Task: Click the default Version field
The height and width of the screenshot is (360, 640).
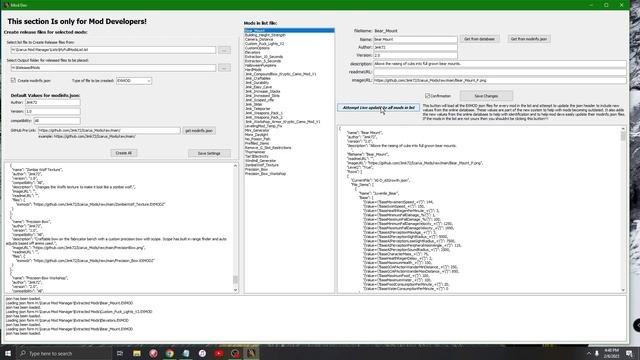Action: click(x=53, y=111)
